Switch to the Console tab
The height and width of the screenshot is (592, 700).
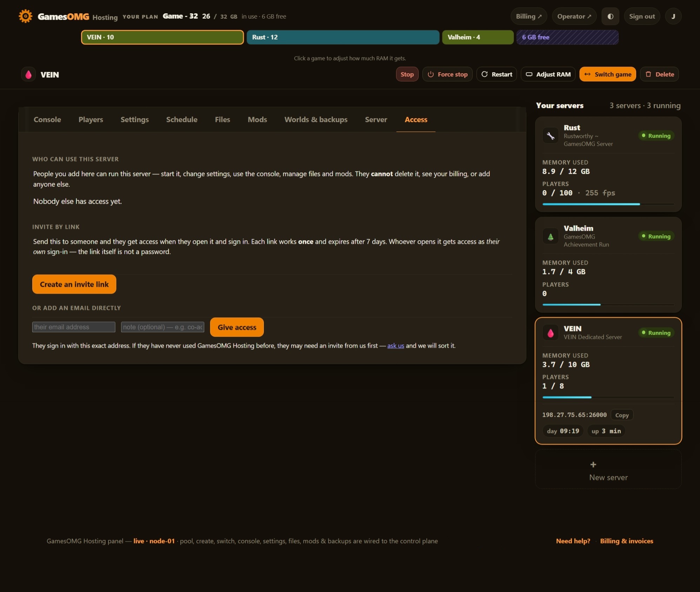click(47, 120)
